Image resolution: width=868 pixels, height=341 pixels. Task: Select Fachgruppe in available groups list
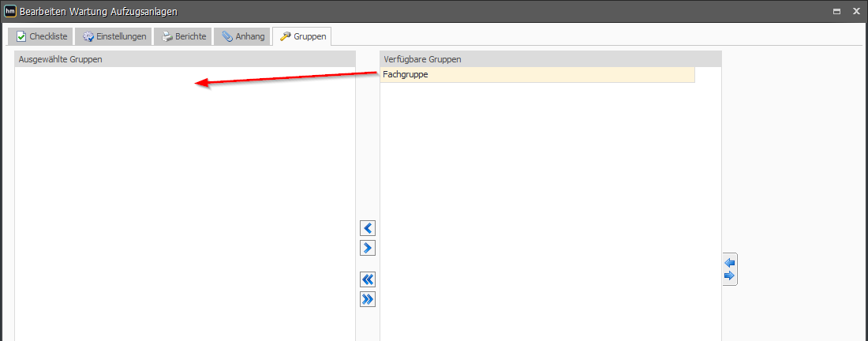537,75
